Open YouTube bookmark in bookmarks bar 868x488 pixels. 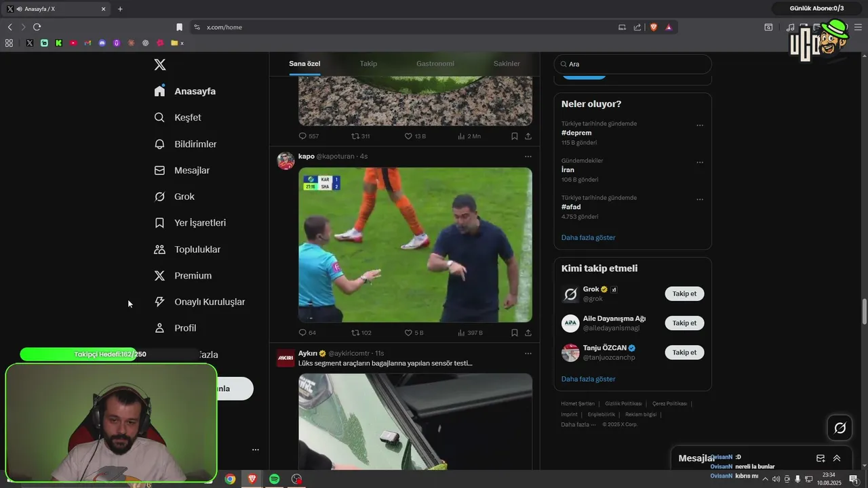tap(73, 43)
